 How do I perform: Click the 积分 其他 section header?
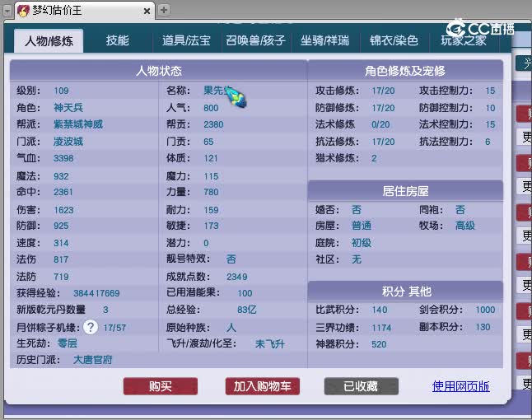click(405, 291)
